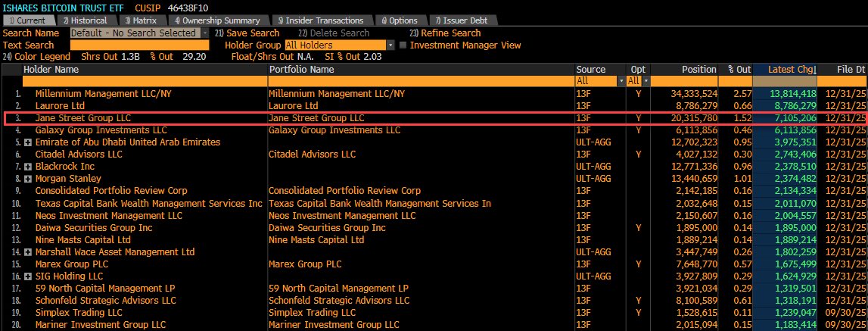Open the Color Legend
868x331 pixels.
(x=36, y=57)
